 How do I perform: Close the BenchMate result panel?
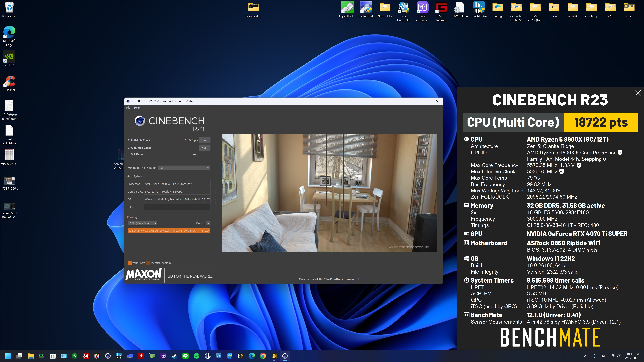click(638, 93)
